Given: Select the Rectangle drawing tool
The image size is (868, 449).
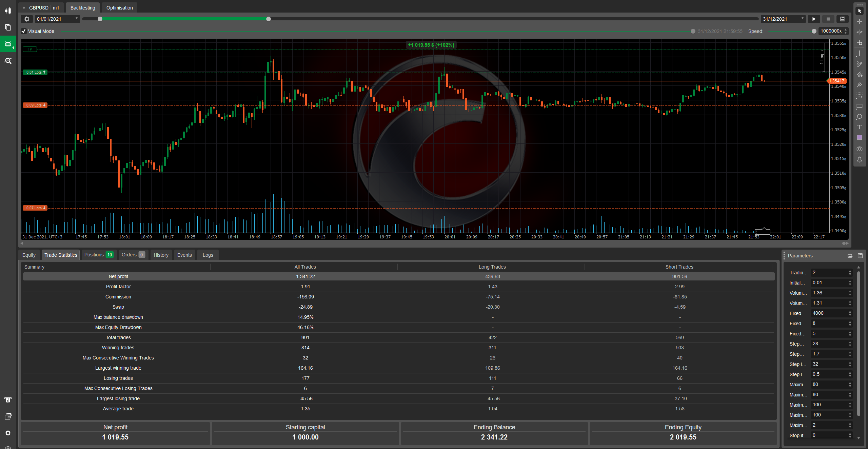Looking at the screenshot, I should click(860, 105).
